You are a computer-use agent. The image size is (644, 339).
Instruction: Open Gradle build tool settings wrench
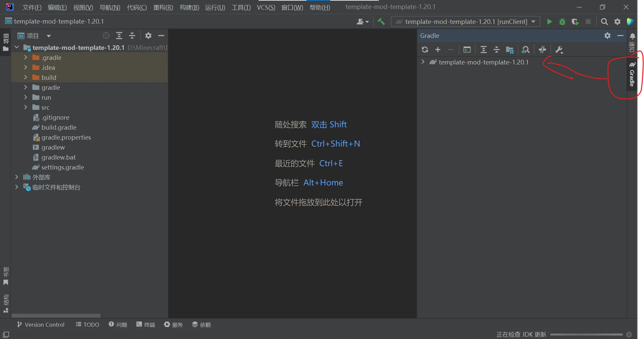[559, 50]
